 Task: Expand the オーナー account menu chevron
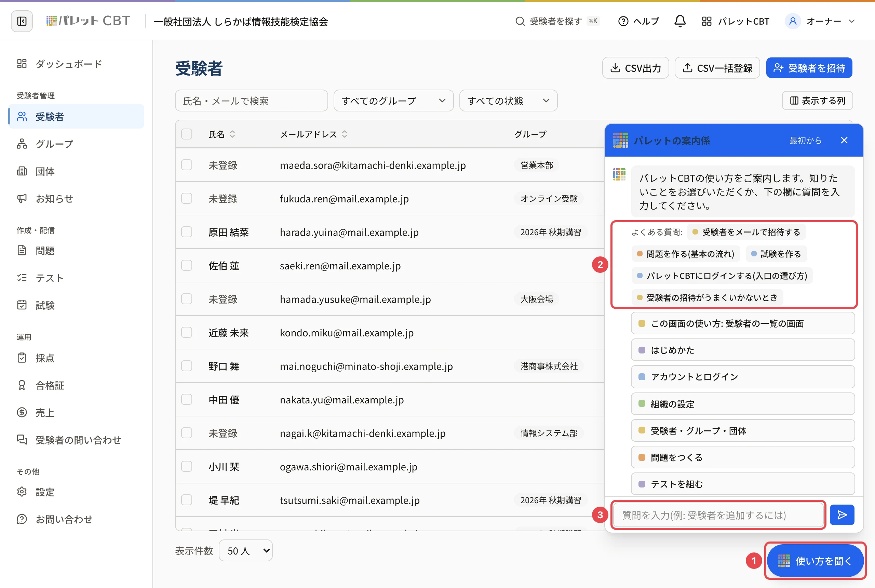point(852,22)
